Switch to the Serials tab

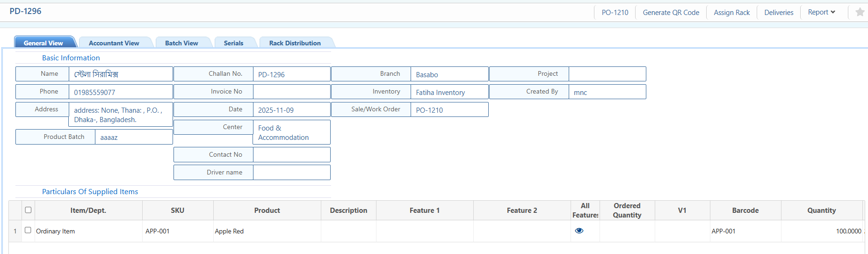click(x=233, y=43)
